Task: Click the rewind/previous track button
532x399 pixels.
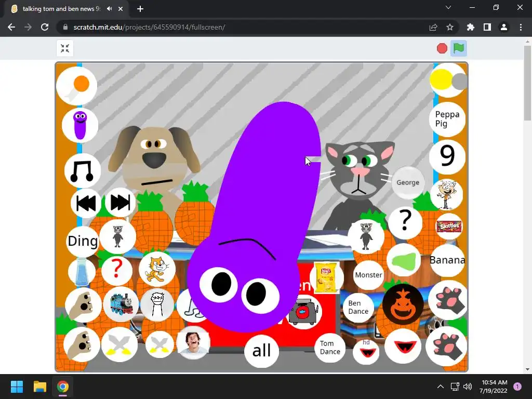Action: coord(86,203)
